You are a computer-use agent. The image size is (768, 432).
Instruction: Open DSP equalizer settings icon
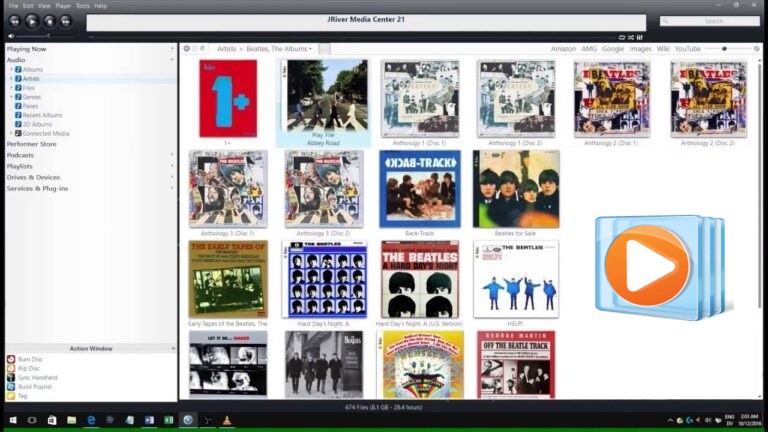pyautogui.click(x=640, y=37)
